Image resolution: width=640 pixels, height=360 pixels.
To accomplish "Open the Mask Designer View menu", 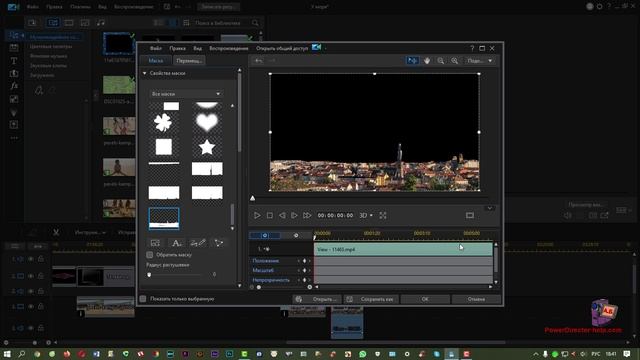I will (x=198, y=48).
